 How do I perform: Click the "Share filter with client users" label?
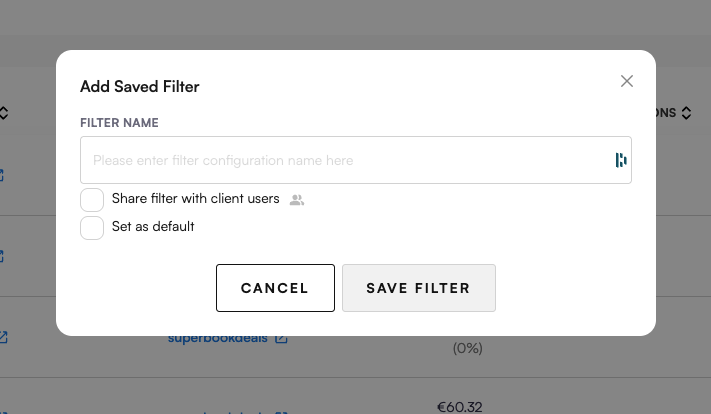(x=195, y=199)
